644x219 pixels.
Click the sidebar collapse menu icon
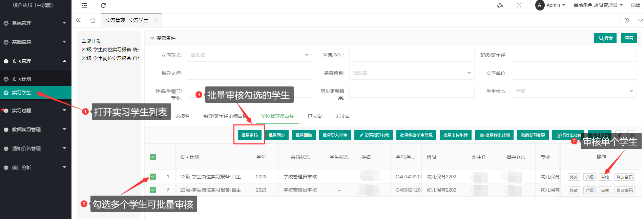[84, 5]
